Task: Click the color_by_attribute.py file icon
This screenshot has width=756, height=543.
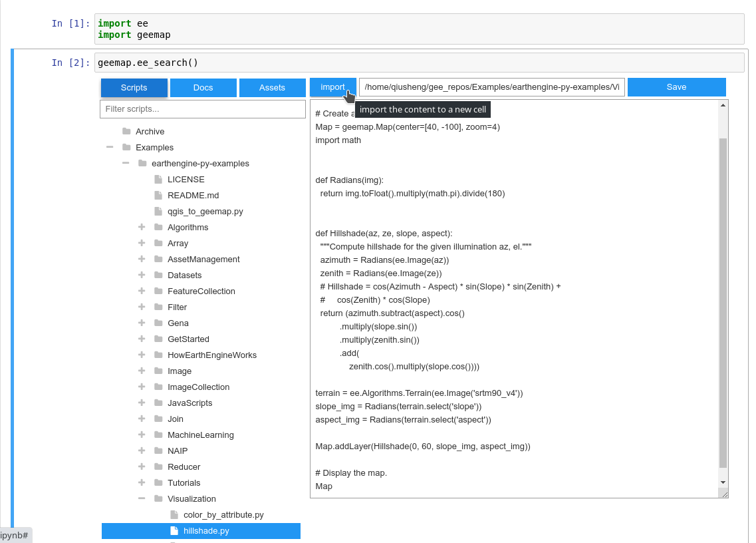Action: pos(174,515)
